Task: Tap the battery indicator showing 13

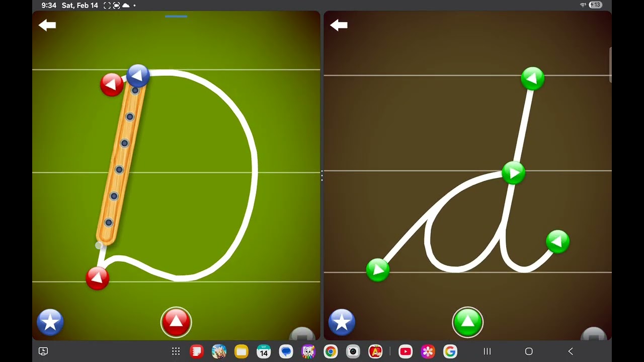Action: 596,5
